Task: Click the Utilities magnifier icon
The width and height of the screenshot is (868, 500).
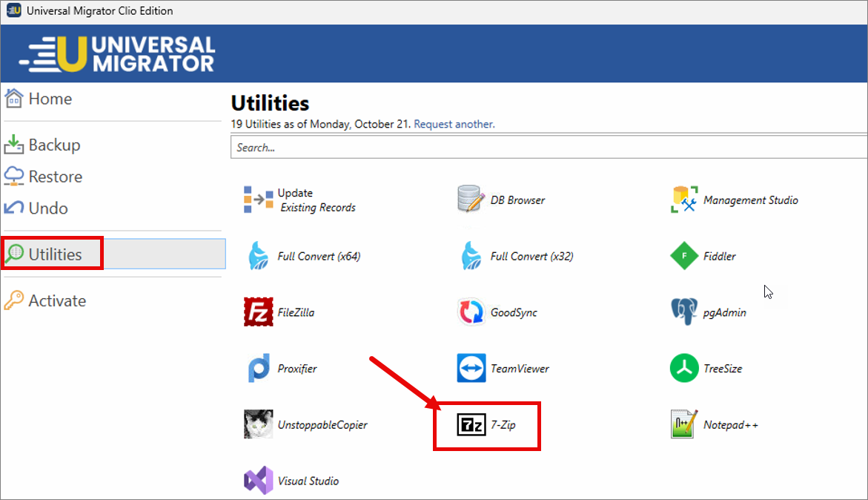Action: [x=14, y=254]
